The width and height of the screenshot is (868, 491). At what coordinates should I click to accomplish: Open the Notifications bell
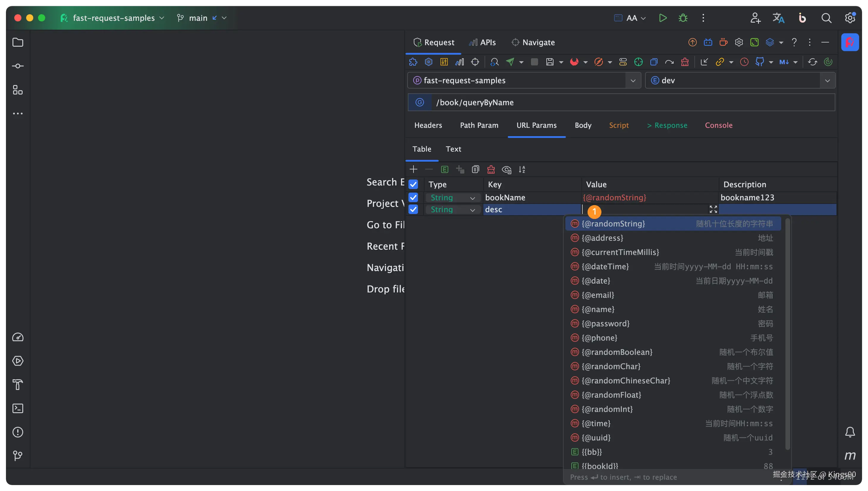[850, 432]
